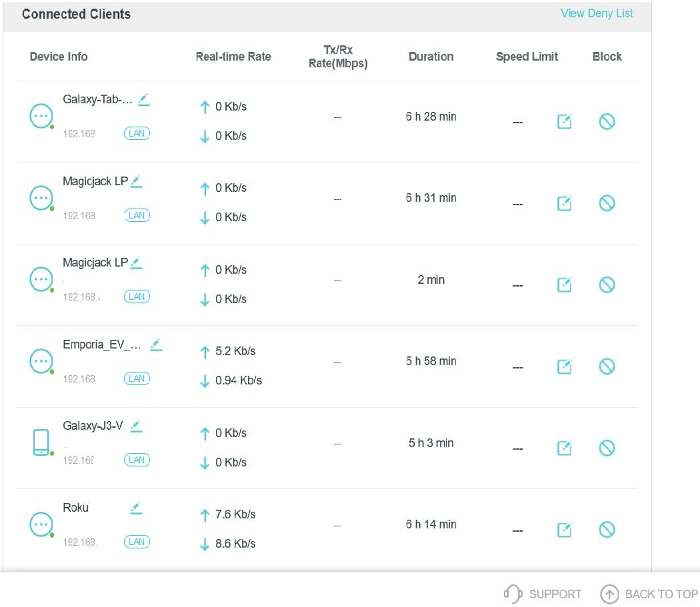Rename the Galaxy-Tab device using the pencil icon
This screenshot has height=607, width=700.
[x=143, y=100]
